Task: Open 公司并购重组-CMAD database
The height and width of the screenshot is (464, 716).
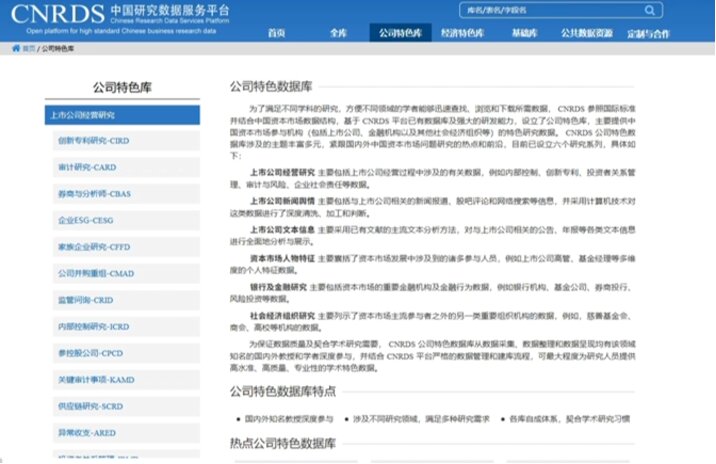Action: tap(126, 274)
